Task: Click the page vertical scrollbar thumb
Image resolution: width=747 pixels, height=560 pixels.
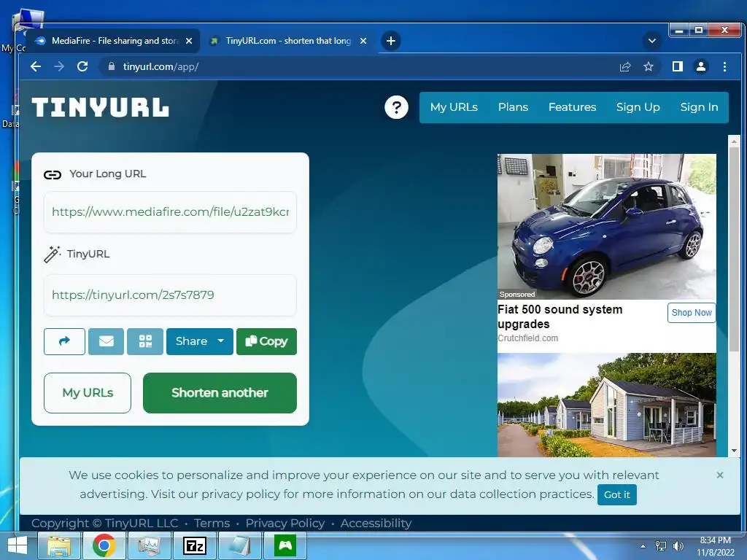Action: coord(734,248)
